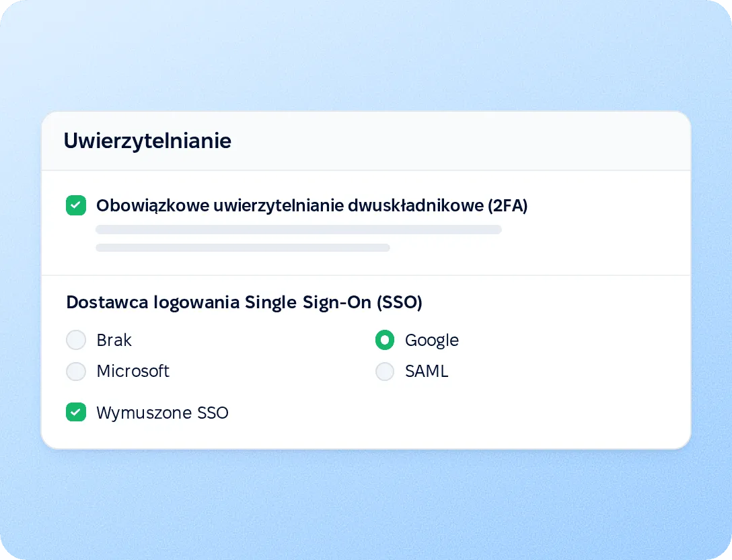The height and width of the screenshot is (560, 732).
Task: Choose Google as SSO provider
Action: click(x=385, y=340)
